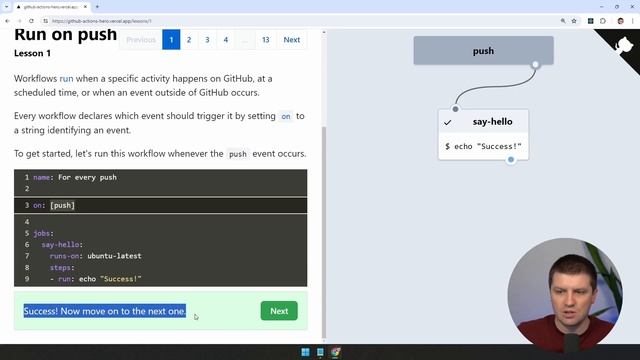Click the green Next button
The image size is (640, 360).
point(279,311)
